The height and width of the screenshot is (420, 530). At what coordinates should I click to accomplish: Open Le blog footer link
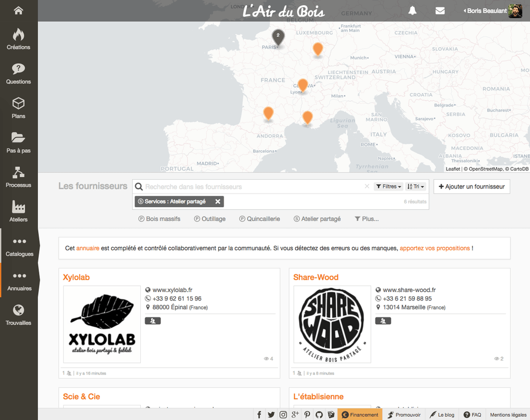pos(442,415)
